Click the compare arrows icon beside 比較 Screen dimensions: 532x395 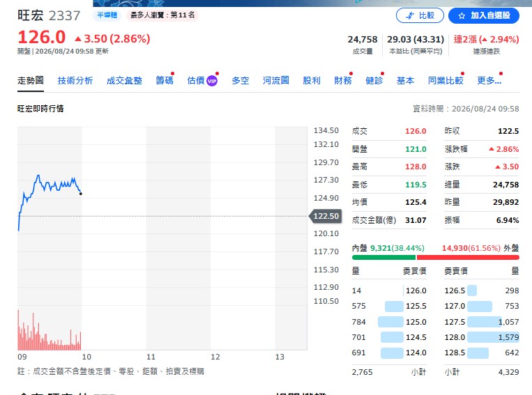(x=410, y=15)
